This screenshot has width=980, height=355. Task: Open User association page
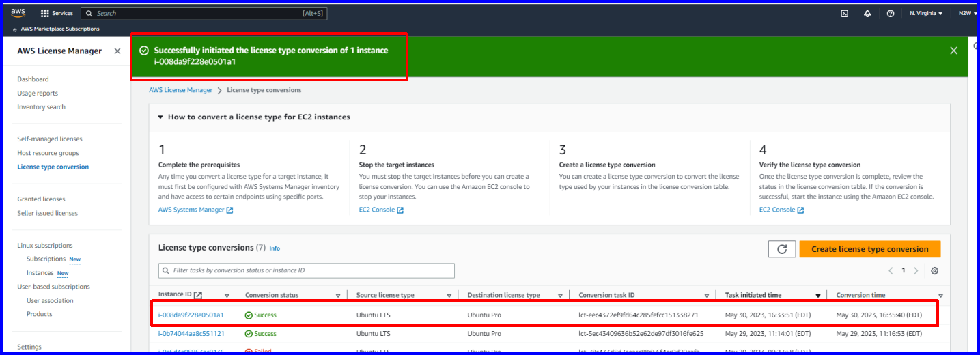(x=50, y=300)
